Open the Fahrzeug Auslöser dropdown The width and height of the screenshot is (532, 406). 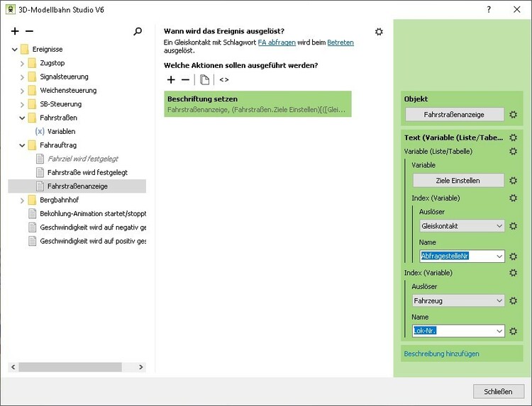[x=458, y=300]
